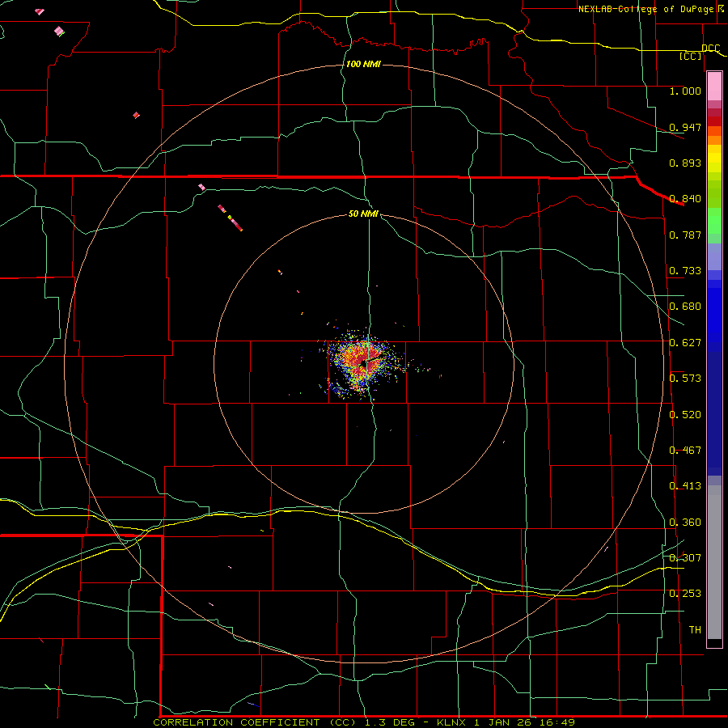The height and width of the screenshot is (728, 728).
Task: Click the elongated pink-red echo streak northwest of radar
Action: (231, 218)
